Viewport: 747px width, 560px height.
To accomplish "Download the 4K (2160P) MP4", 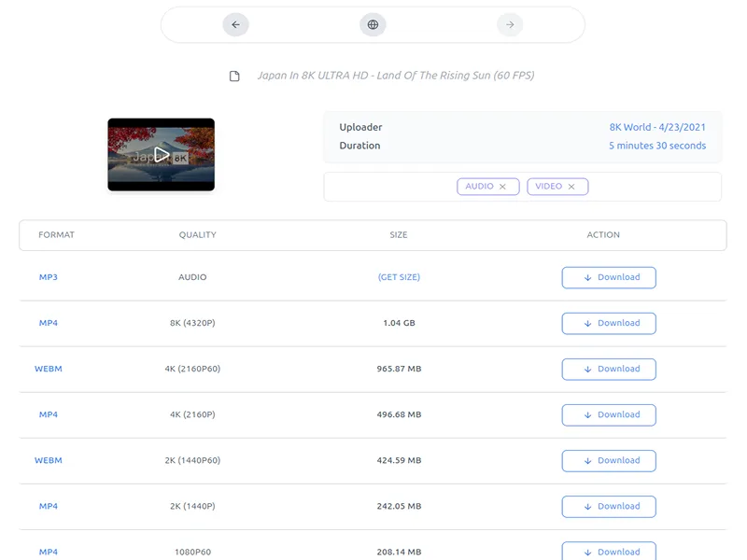I will point(609,414).
